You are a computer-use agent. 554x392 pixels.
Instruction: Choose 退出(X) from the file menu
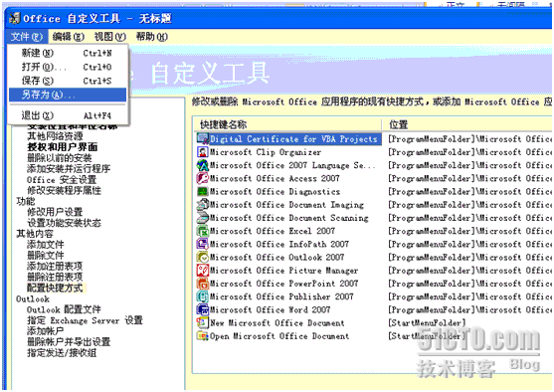(68, 115)
